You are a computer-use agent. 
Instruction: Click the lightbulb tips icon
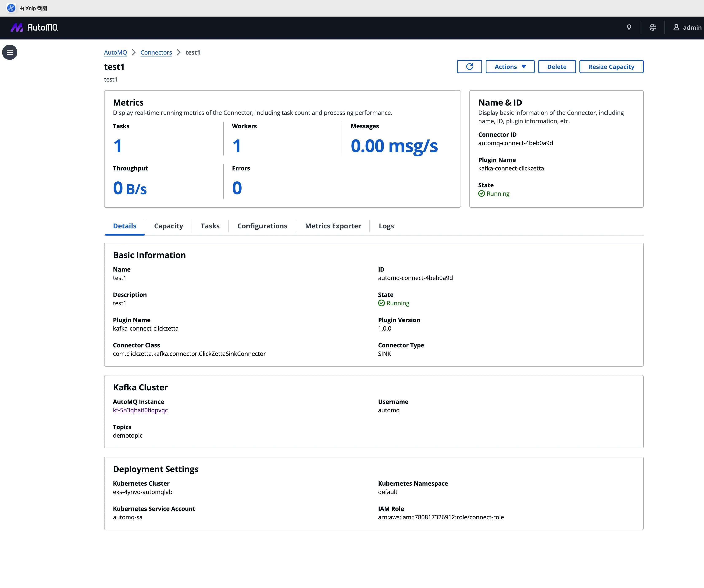click(x=629, y=27)
